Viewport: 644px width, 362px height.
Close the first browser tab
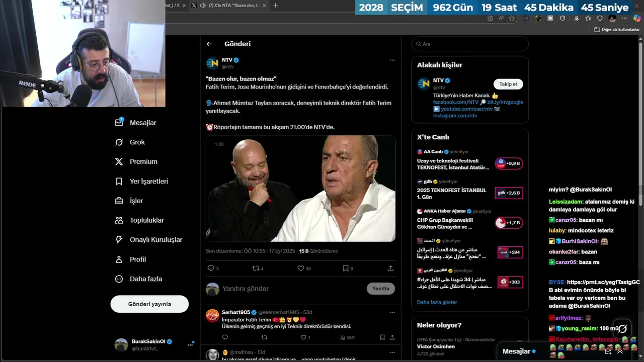pos(184,6)
